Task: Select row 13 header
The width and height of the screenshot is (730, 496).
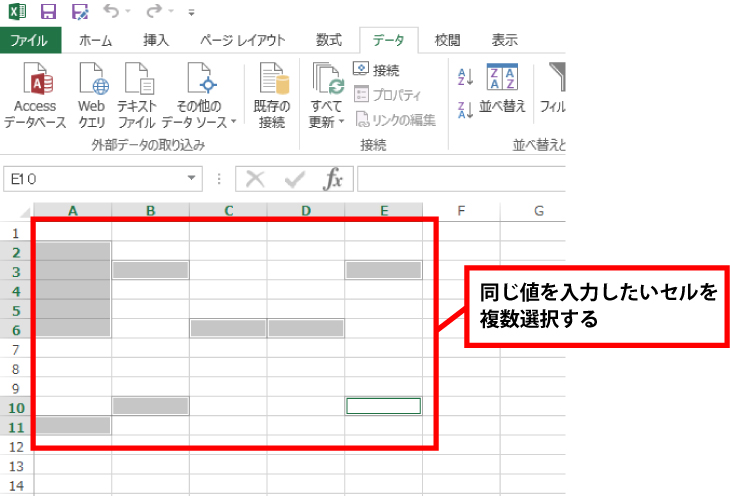Action: 16,465
